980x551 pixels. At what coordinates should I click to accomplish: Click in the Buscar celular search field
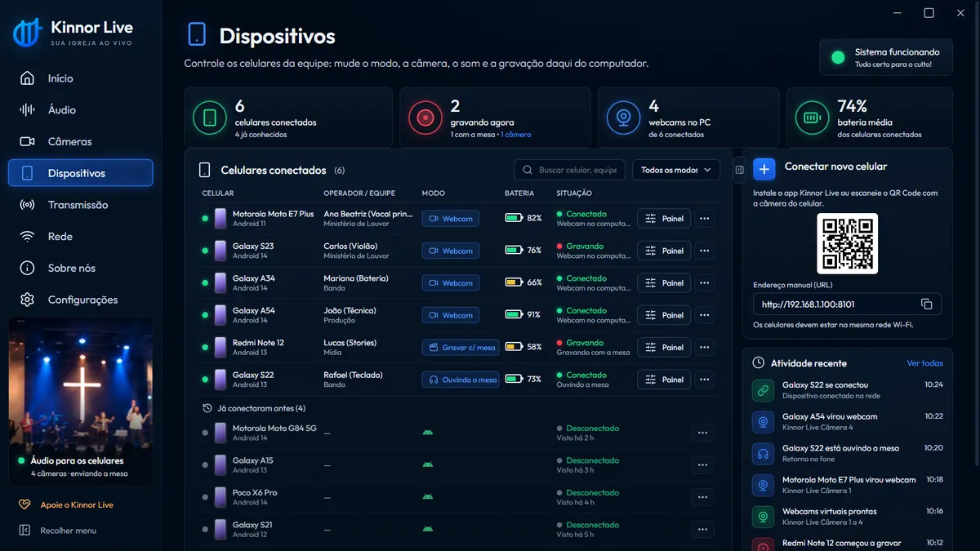[569, 170]
